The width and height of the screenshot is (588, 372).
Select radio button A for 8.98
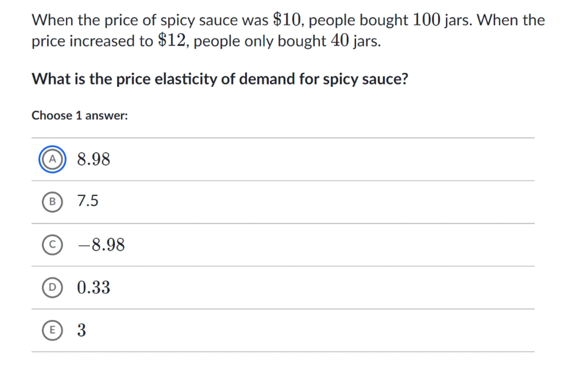(x=52, y=159)
